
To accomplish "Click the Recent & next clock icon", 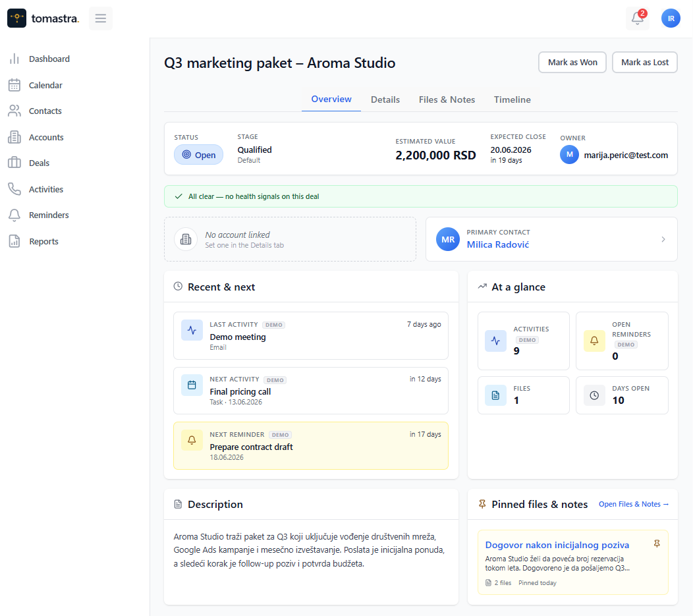I will click(178, 287).
